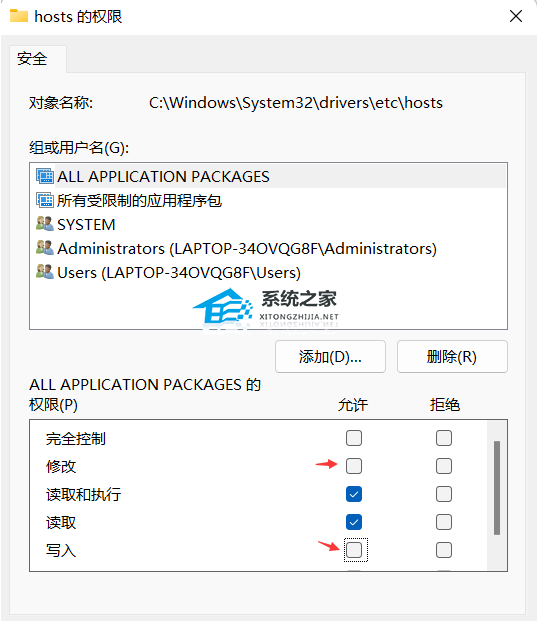Viewport: 537px width, 621px height.
Task: Click the Users group icon
Action: click(x=45, y=272)
